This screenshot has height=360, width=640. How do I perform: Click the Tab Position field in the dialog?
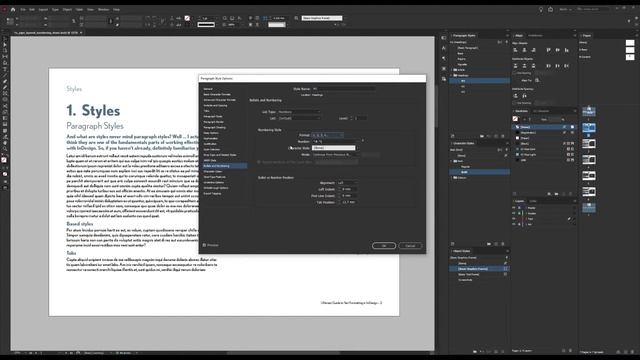tap(349, 202)
